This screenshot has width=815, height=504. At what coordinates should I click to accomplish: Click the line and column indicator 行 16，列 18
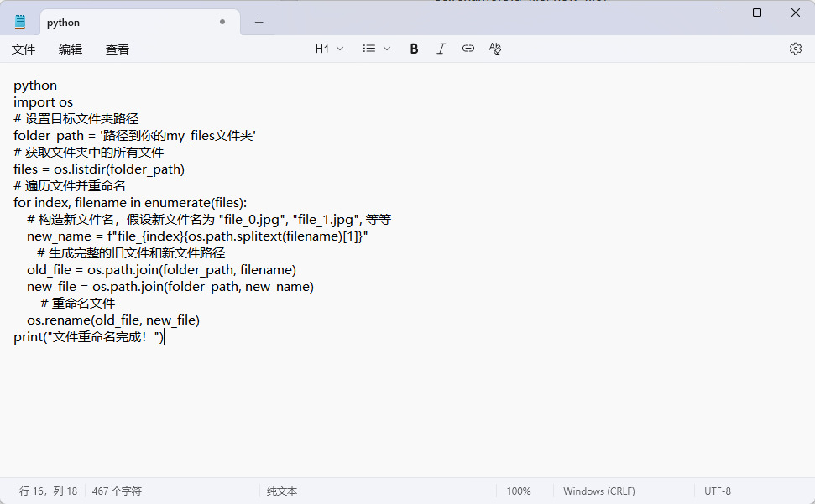[x=48, y=491]
